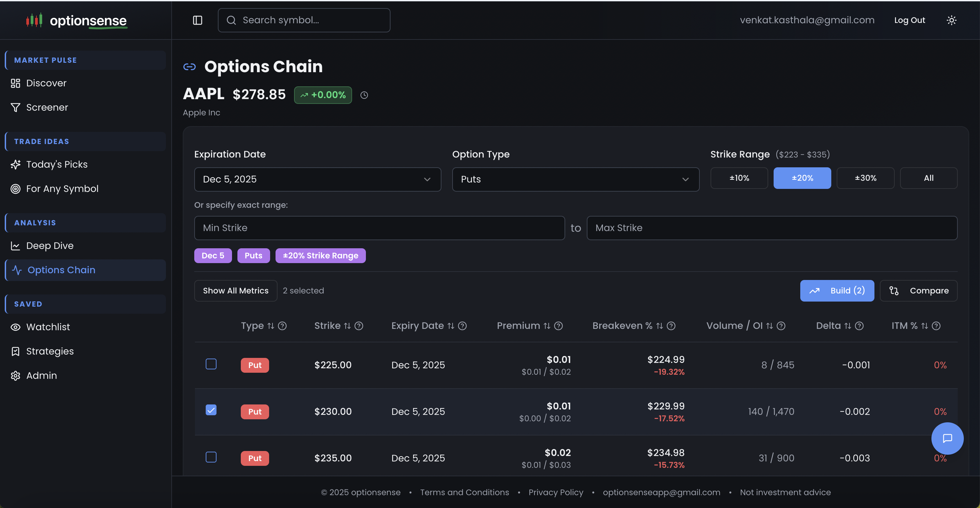Image resolution: width=980 pixels, height=508 pixels.
Task: Check the checkbox for the $225.00 put
Action: (211, 364)
